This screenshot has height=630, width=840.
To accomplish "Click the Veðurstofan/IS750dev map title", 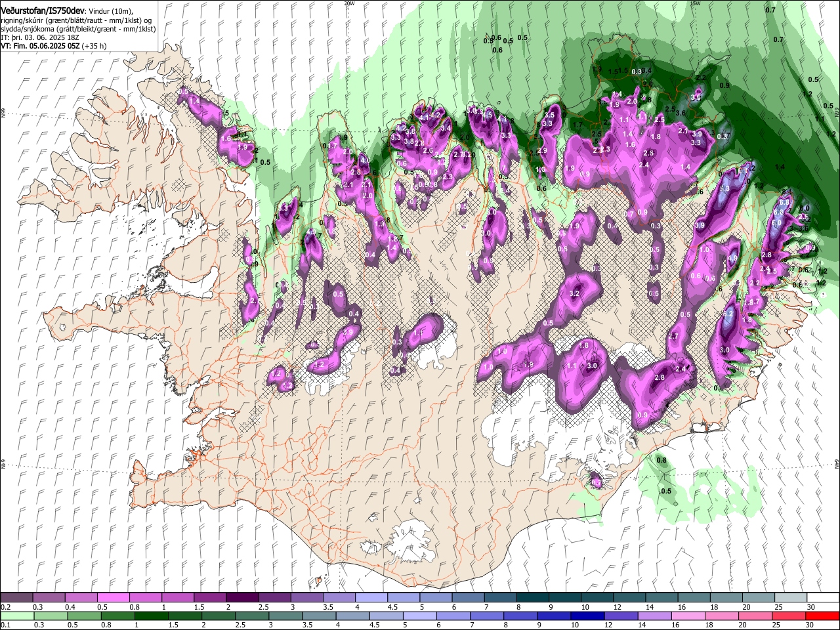I will point(43,11).
